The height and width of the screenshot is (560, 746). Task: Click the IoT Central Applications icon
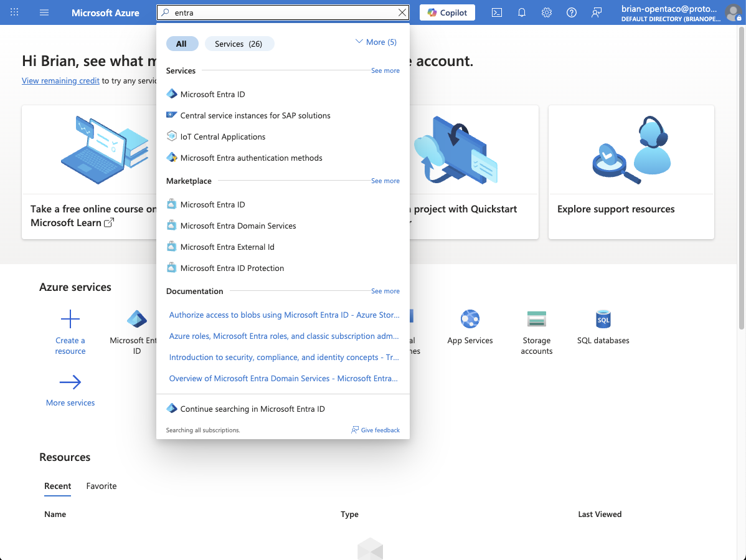[x=172, y=136]
